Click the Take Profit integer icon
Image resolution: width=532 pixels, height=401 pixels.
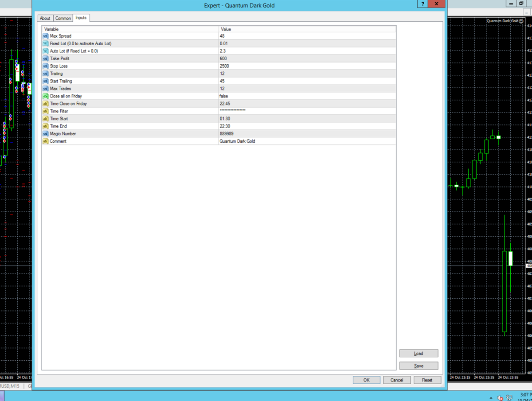click(x=45, y=58)
